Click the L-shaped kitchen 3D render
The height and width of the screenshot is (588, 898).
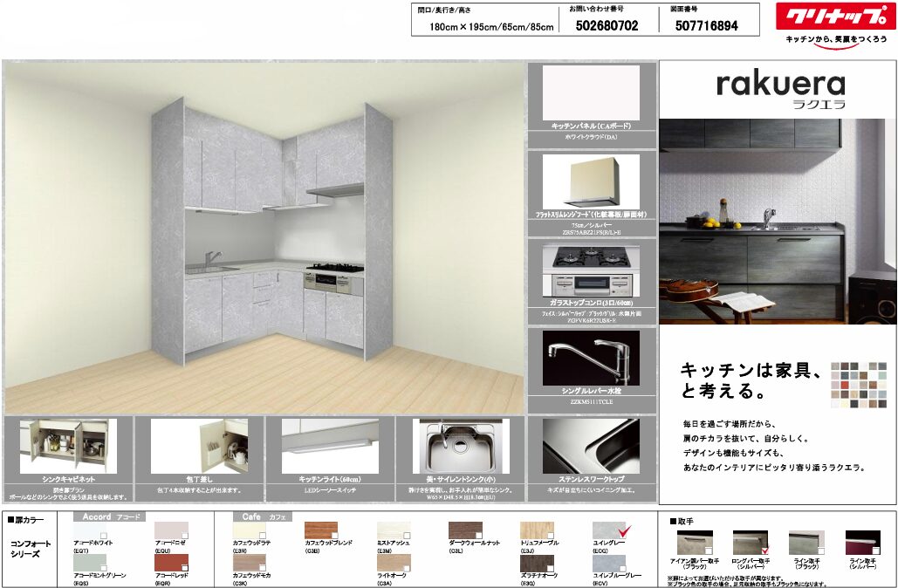click(x=265, y=237)
